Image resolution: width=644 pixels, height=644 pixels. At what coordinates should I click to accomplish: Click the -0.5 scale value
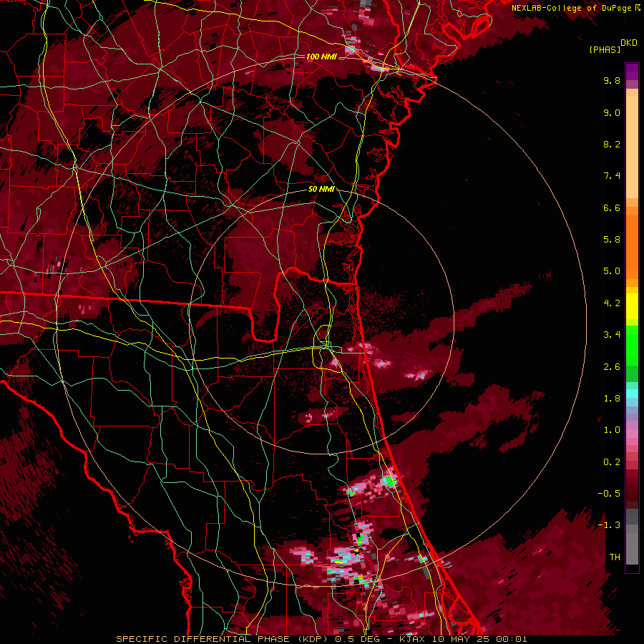coord(609,494)
